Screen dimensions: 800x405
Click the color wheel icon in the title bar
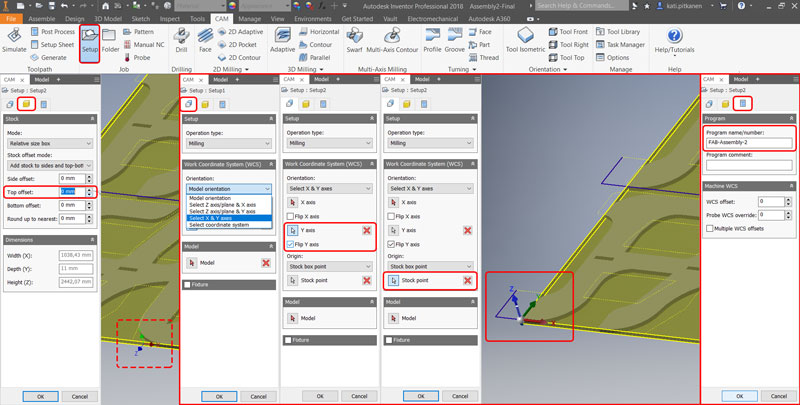(232, 6)
